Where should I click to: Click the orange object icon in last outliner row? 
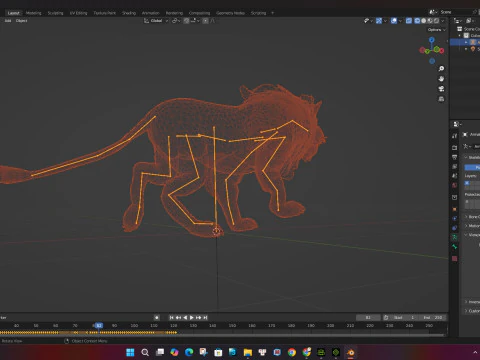pos(473,49)
